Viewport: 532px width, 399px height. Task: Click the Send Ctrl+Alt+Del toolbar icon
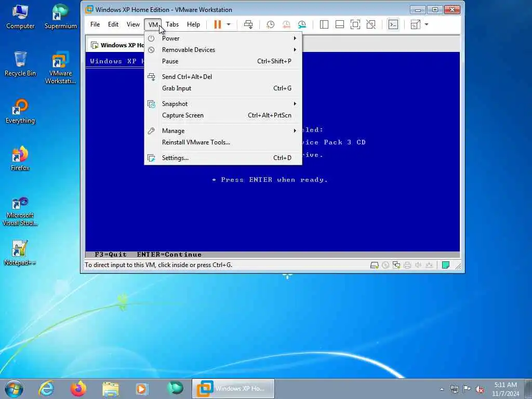[x=248, y=24]
